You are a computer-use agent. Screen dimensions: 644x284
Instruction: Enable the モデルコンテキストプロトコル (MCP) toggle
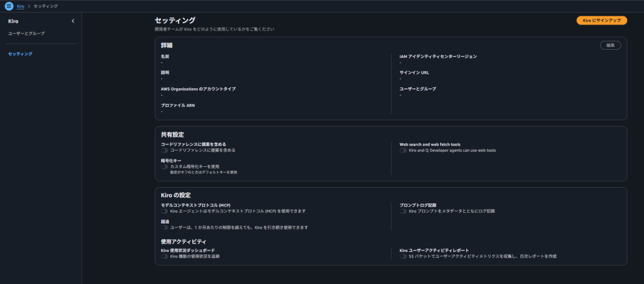click(165, 211)
